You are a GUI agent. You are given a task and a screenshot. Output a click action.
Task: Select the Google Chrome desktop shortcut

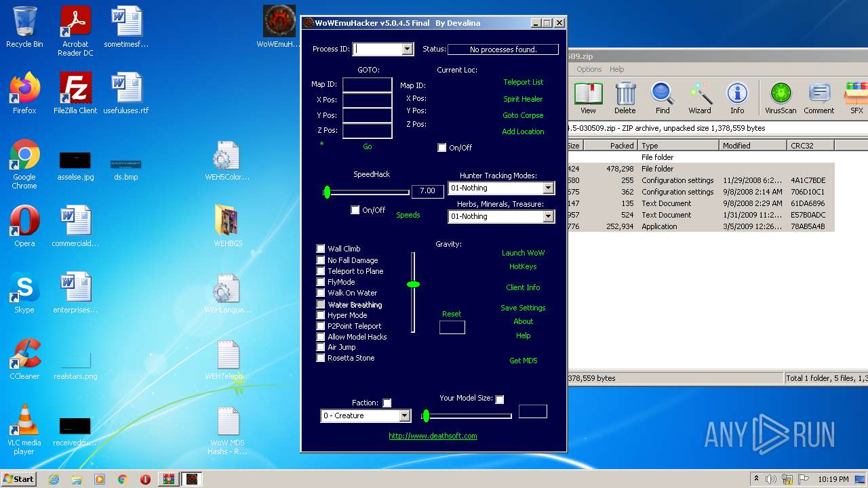point(24,164)
